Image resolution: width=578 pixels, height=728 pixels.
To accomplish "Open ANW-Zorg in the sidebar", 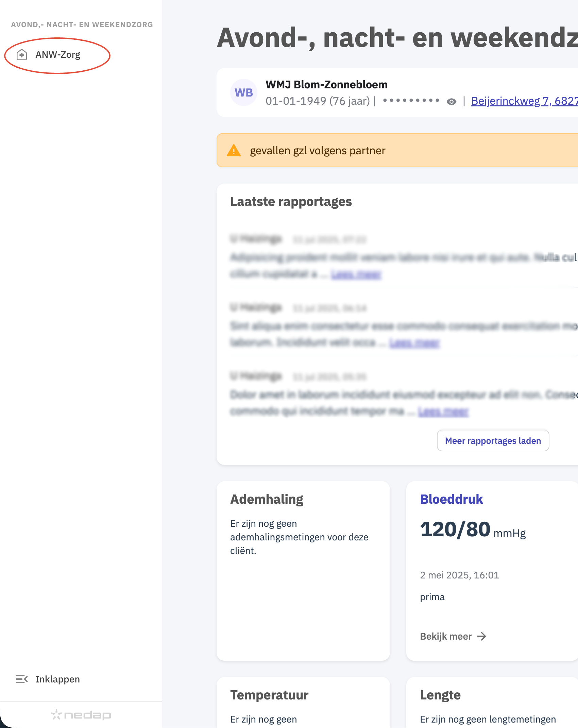I will point(57,55).
